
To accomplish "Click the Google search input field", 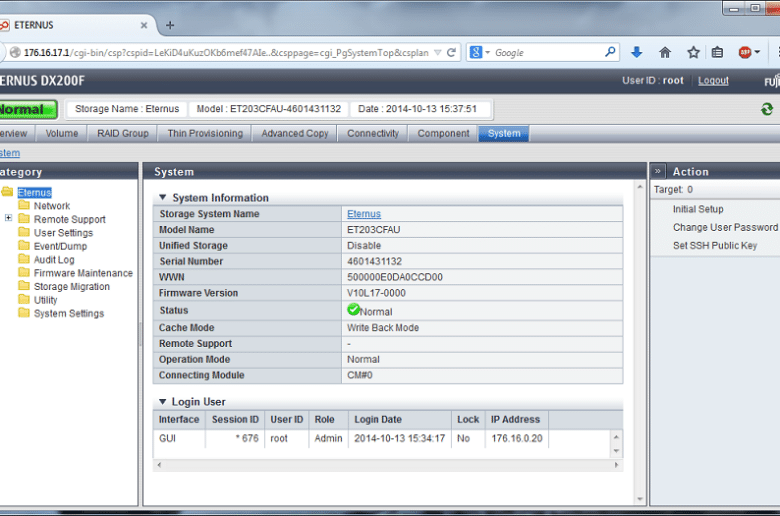I will [547, 52].
